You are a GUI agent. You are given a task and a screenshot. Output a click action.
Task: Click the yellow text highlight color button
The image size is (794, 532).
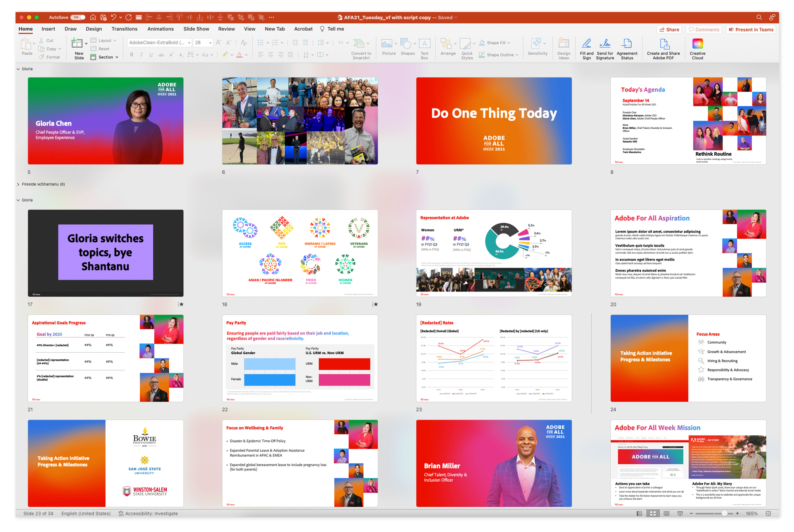pyautogui.click(x=225, y=55)
